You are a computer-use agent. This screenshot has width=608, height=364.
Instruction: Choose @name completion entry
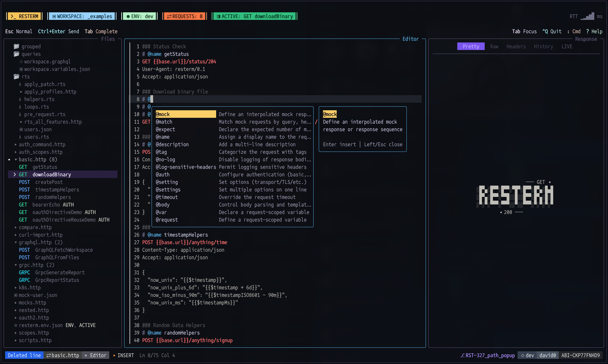pos(233,137)
